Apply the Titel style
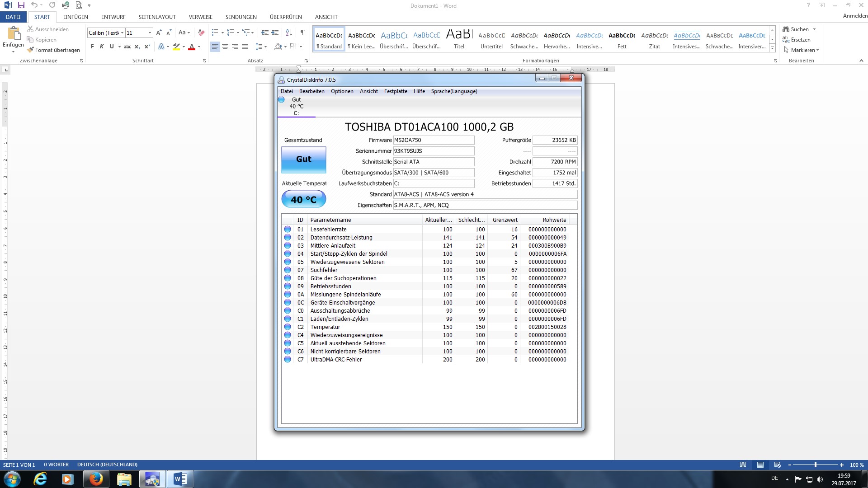Image resolution: width=868 pixels, height=488 pixels. (x=459, y=39)
